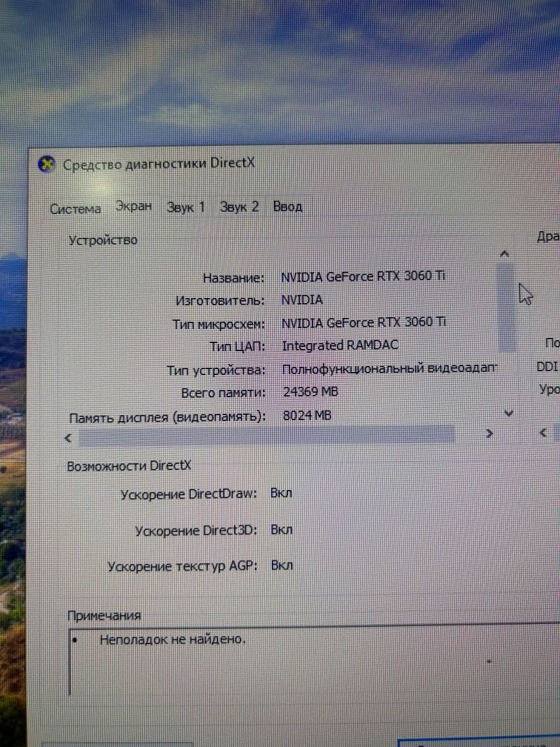Select the 24369 MB total memory value
Screen dimensions: 560x747
click(x=310, y=391)
